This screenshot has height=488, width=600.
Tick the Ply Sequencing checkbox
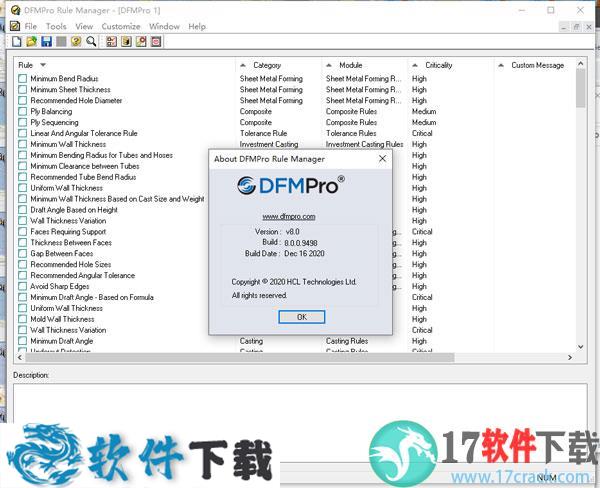[23, 122]
